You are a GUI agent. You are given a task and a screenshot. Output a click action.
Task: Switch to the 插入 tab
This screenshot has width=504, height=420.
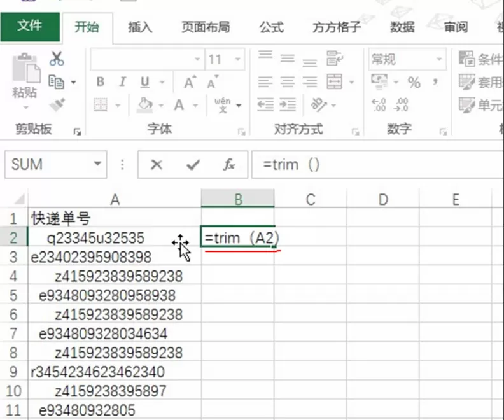point(140,27)
